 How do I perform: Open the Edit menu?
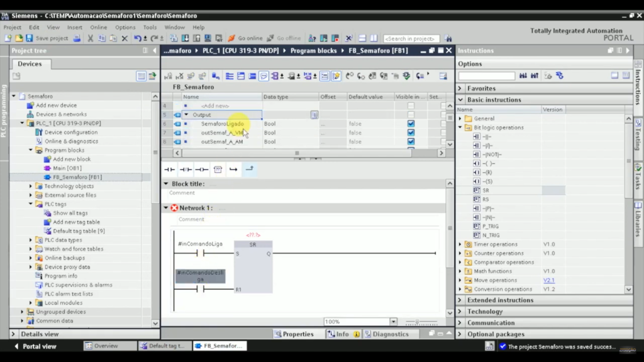click(x=34, y=27)
